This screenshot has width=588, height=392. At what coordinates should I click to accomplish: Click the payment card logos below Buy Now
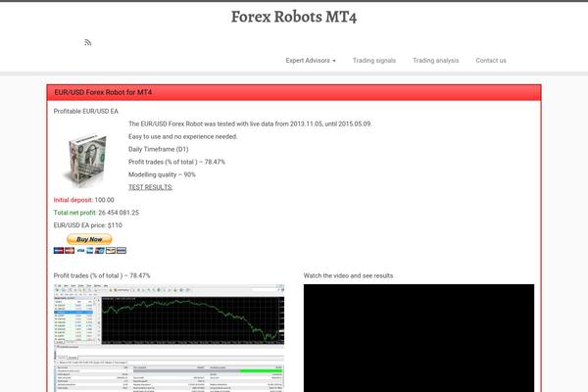pyautogui.click(x=89, y=251)
